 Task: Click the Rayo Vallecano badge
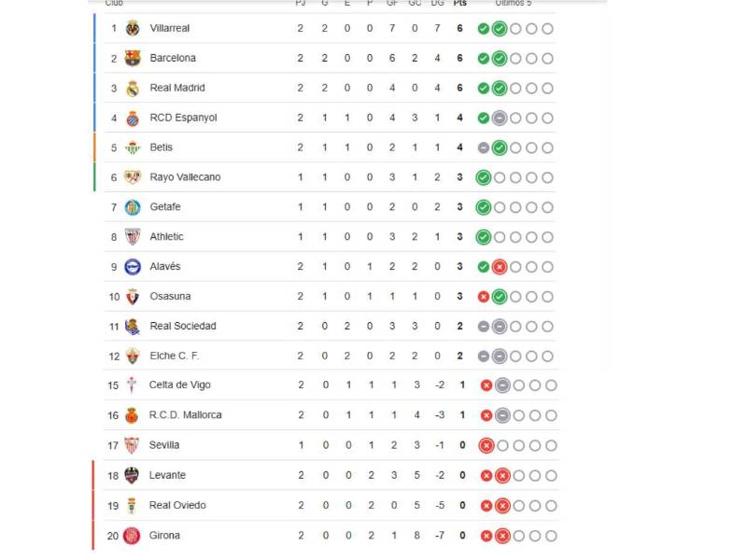pyautogui.click(x=134, y=177)
